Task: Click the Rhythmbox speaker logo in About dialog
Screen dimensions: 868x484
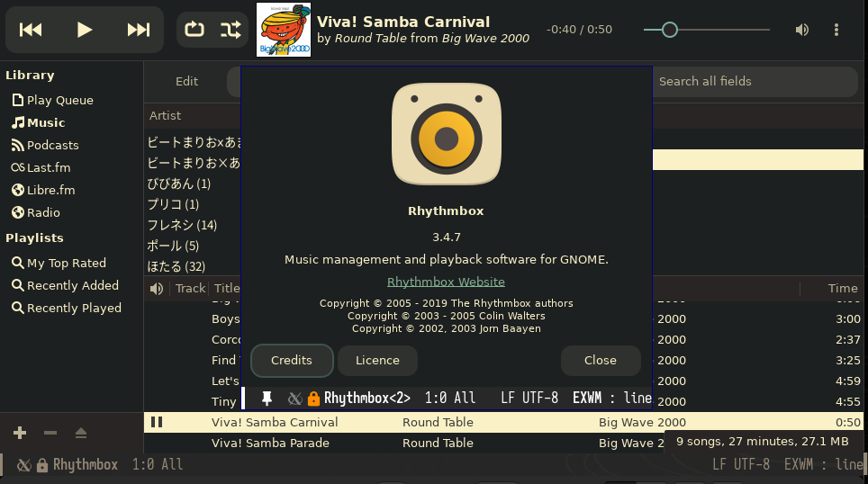Action: 447,134
